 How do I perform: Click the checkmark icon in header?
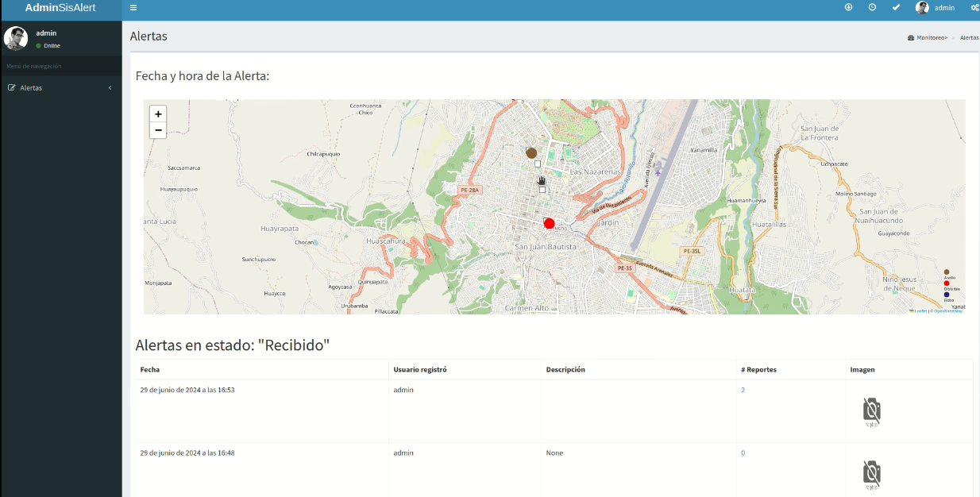(x=896, y=8)
